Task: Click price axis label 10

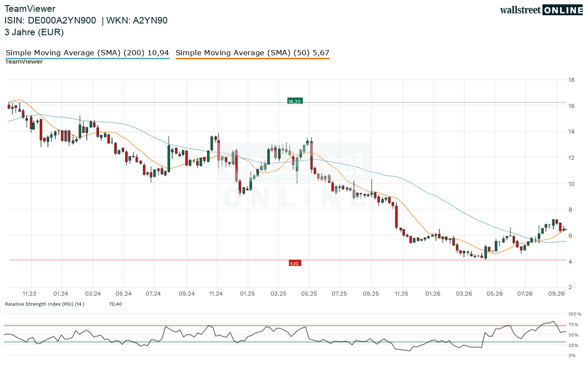Action: [571, 184]
